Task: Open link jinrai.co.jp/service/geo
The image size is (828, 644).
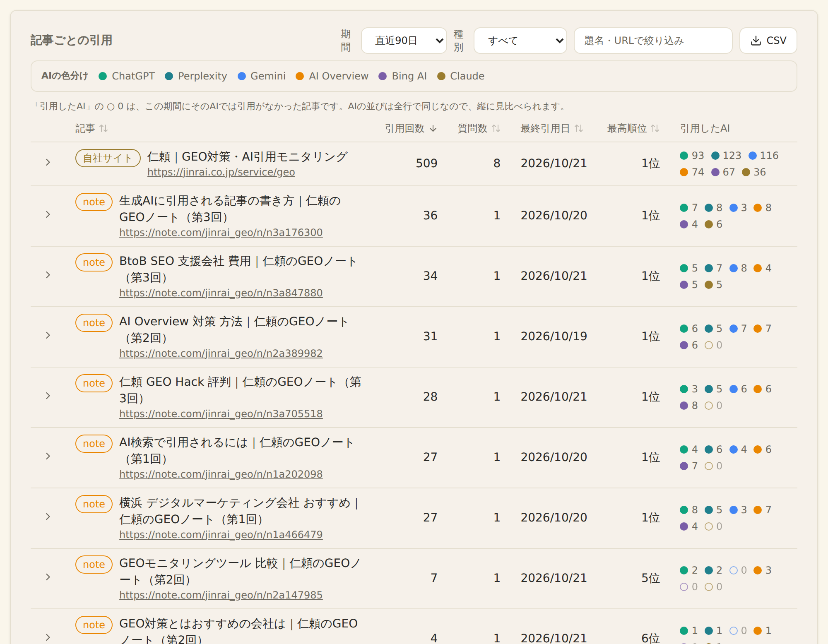Action: [x=221, y=172]
